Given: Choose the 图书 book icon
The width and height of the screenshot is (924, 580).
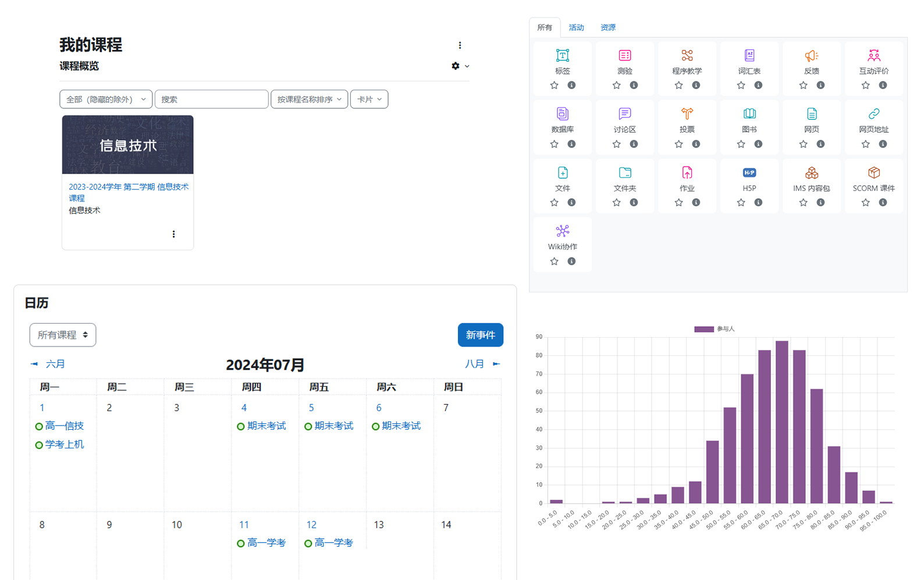Looking at the screenshot, I should pos(749,114).
